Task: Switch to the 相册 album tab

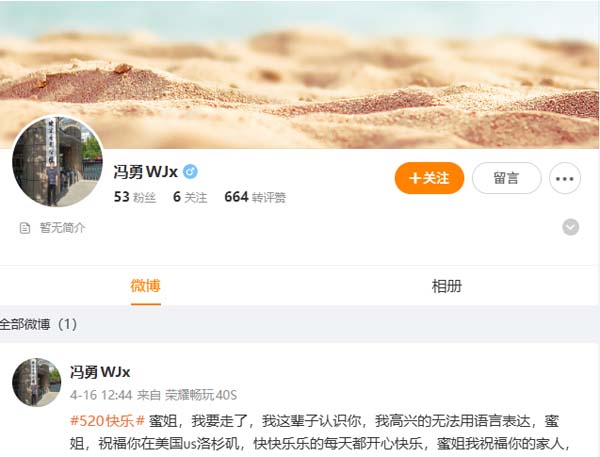Action: click(x=447, y=286)
